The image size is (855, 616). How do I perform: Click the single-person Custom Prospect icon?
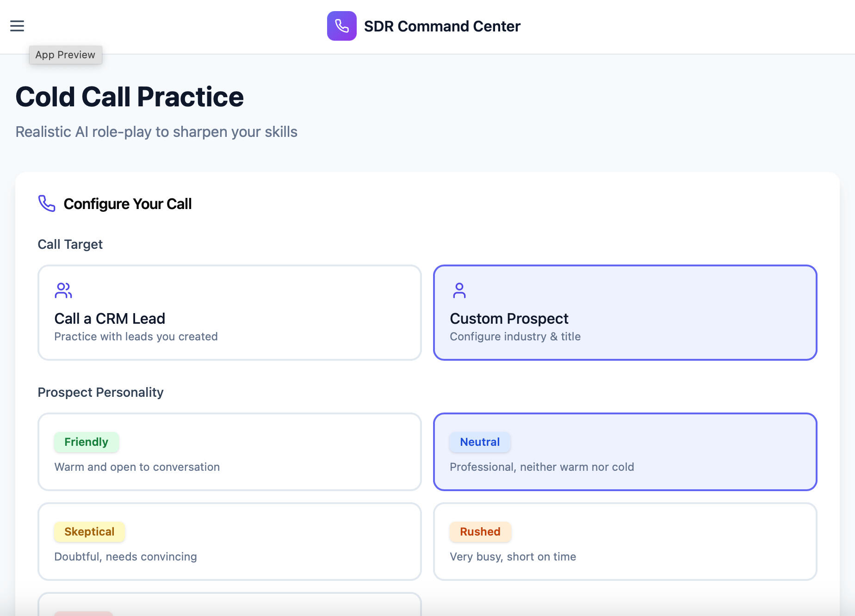[459, 290]
